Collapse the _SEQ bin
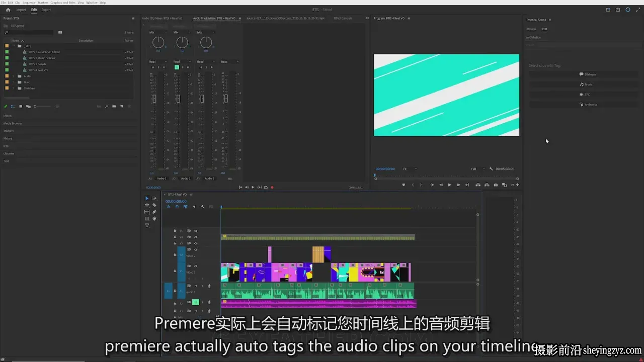The height and width of the screenshot is (362, 644). coord(14,46)
